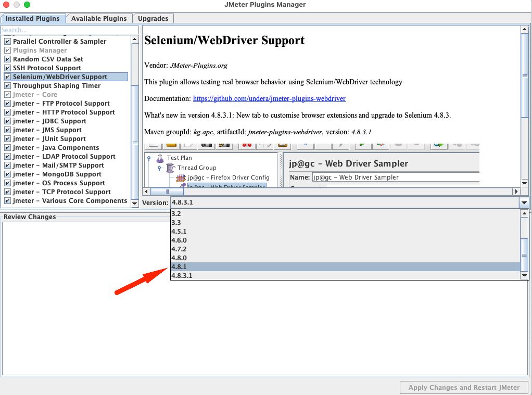Click description pane scroll-up arrow
The width and height of the screenshot is (532, 395).
pos(525,30)
